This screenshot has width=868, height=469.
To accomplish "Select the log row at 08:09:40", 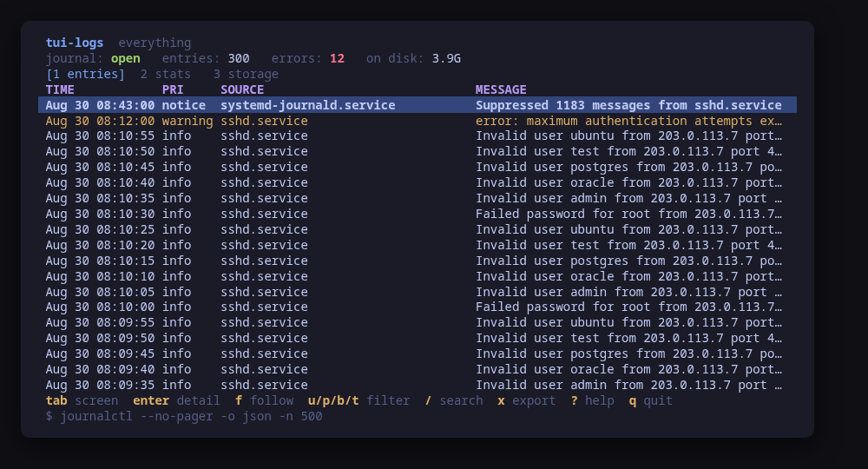I will pos(418,369).
